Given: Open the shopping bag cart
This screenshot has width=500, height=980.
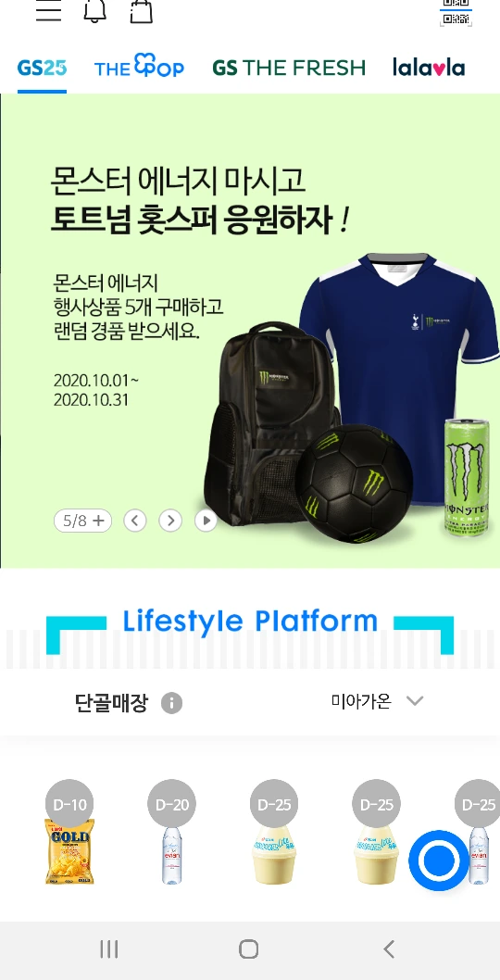Looking at the screenshot, I should point(142,10).
